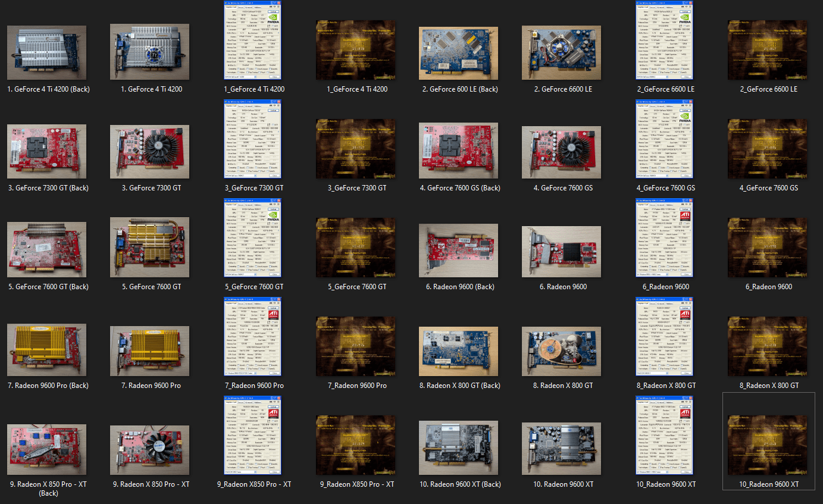Select the Radeon 9600 Pro back photo thumbnail
The image size is (823, 504).
pos(46,350)
